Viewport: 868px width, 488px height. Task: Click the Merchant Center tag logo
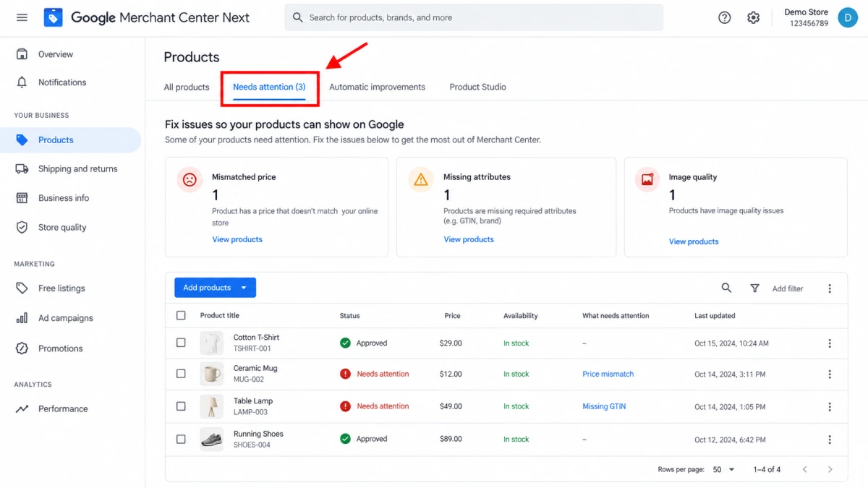coord(53,17)
